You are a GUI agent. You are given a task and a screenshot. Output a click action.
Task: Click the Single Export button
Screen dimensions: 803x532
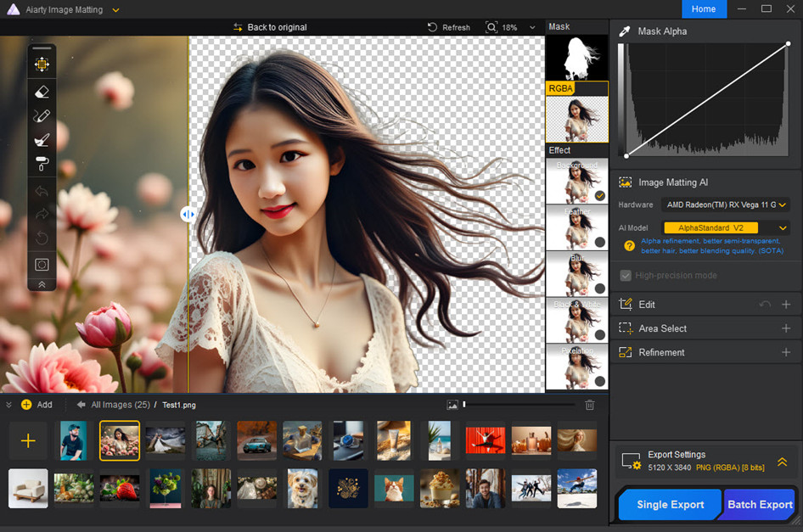[670, 505]
